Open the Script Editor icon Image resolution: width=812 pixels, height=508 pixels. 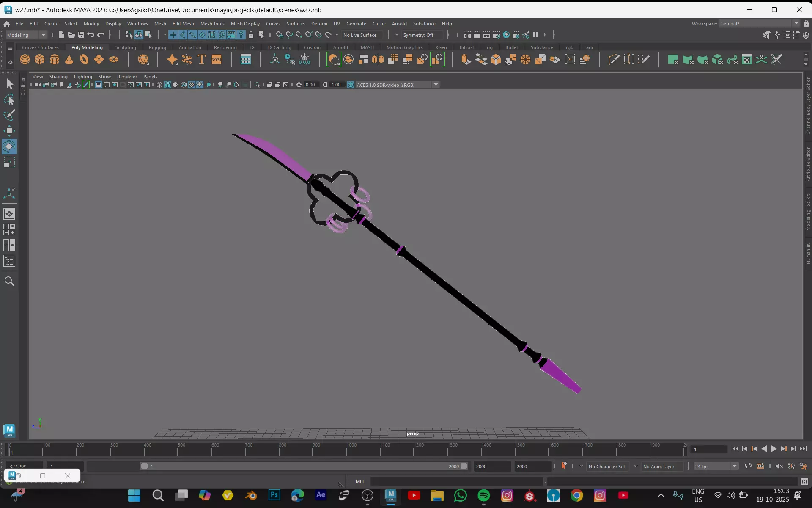(804, 481)
